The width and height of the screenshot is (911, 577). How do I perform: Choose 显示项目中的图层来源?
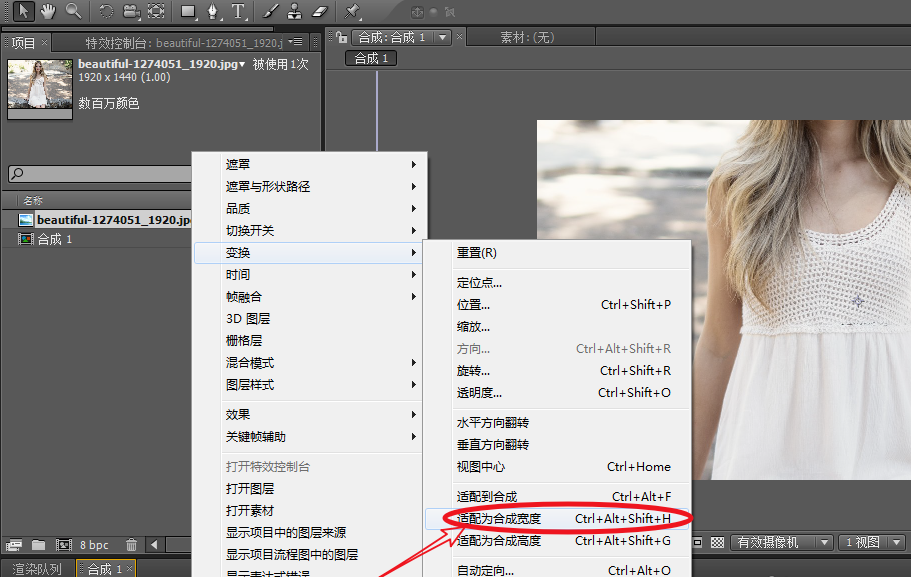(310, 533)
